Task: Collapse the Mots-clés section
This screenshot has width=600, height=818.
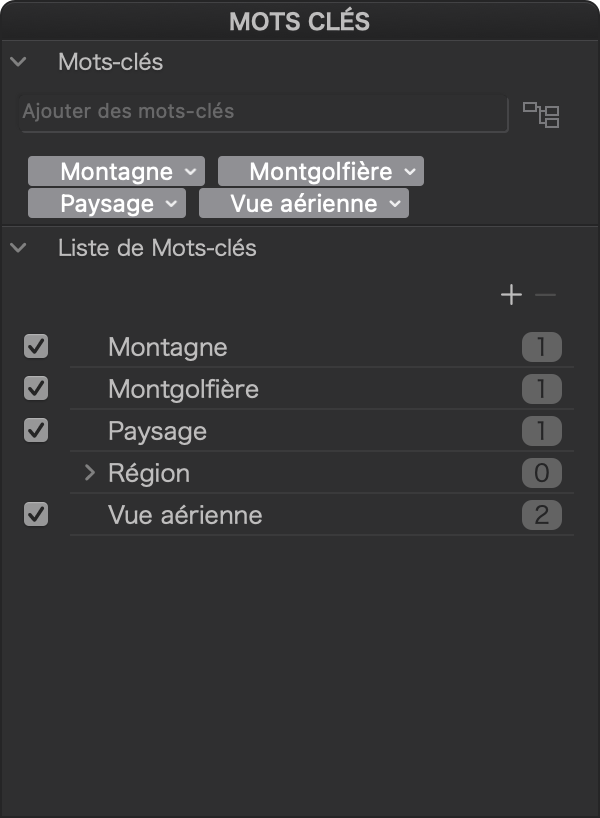Action: pos(18,62)
